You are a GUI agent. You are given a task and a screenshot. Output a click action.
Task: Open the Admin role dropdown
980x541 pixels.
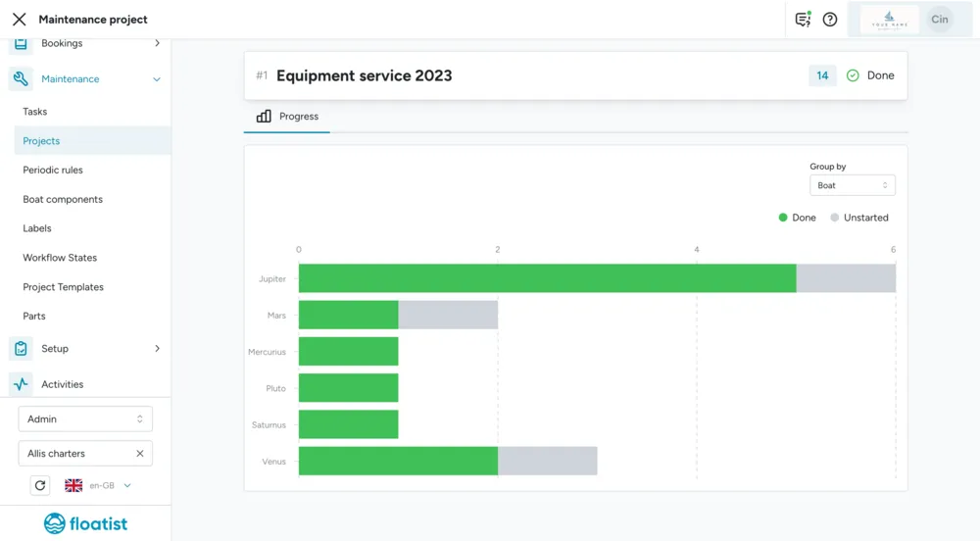(x=85, y=419)
